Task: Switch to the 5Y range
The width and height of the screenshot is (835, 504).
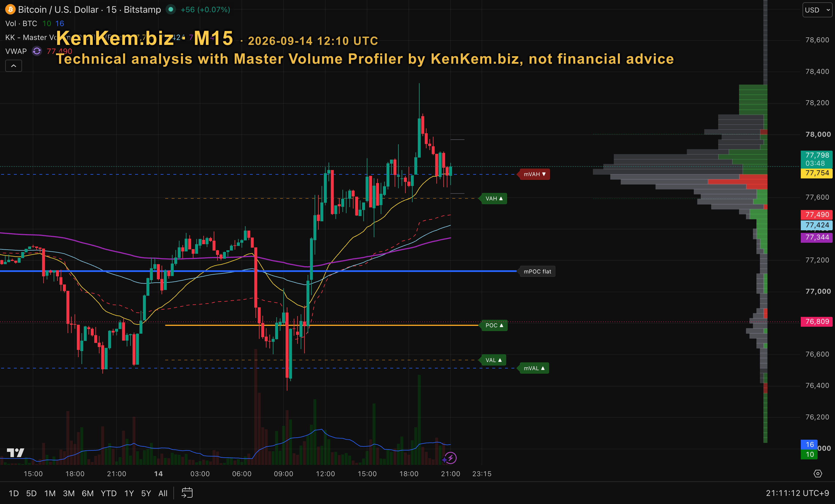Action: coord(146,494)
